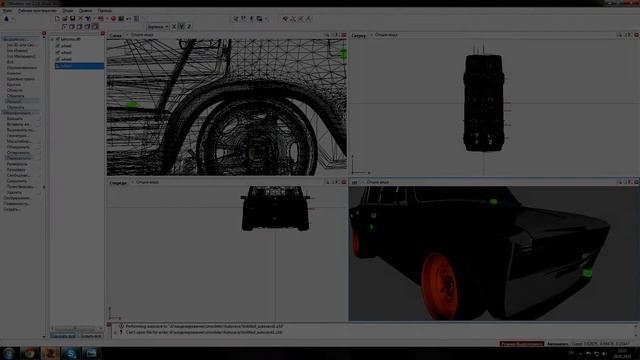The image size is (640, 360).
Task: Open the axis mode dropdown beside X Y Z
Action: 158,27
